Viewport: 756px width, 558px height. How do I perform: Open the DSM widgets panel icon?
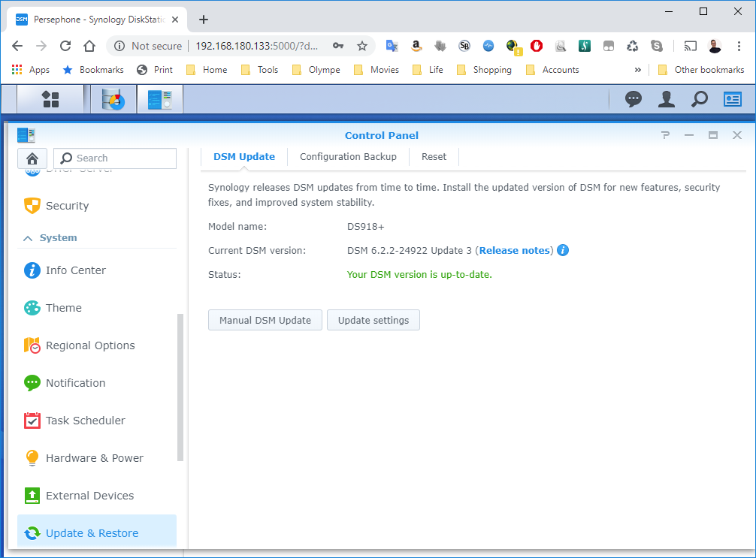coord(733,99)
